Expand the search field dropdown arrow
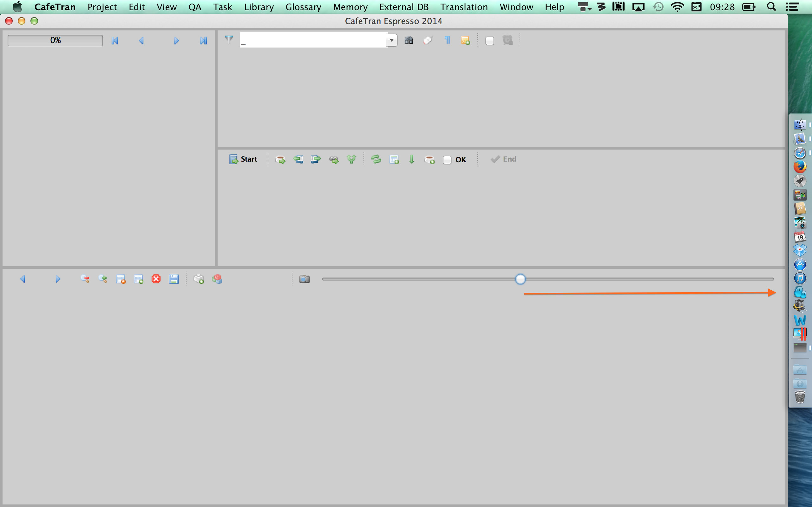The height and width of the screenshot is (507, 812). (x=392, y=40)
